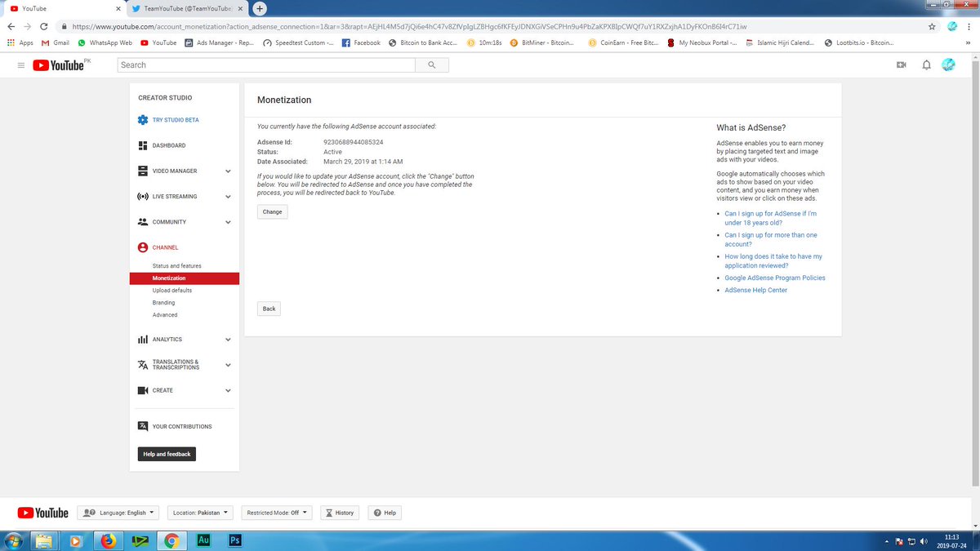Image resolution: width=980 pixels, height=551 pixels.
Task: Open the Gmail bookmark
Action: (x=56, y=42)
